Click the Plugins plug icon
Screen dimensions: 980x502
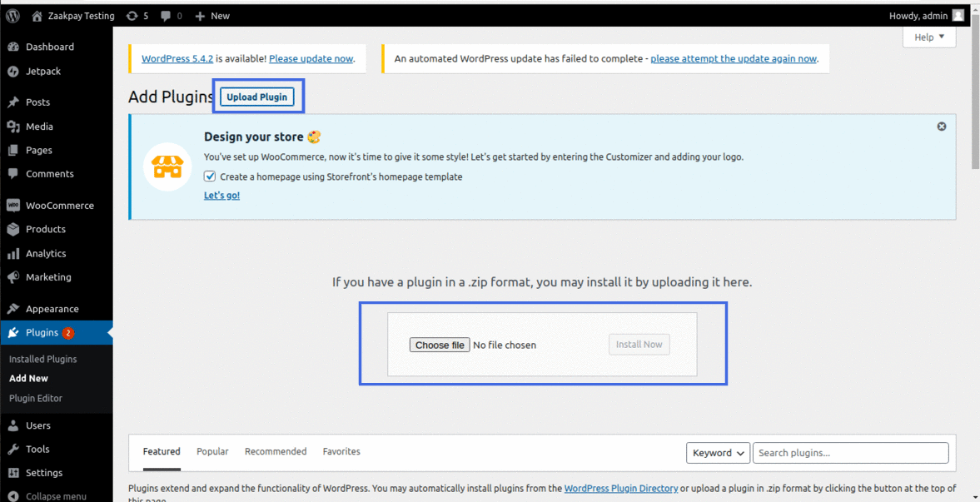click(x=13, y=332)
